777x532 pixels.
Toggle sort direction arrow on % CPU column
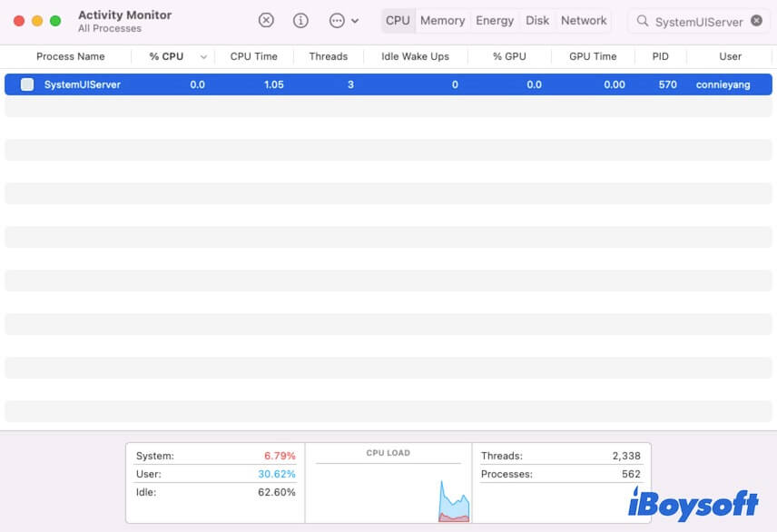(203, 56)
